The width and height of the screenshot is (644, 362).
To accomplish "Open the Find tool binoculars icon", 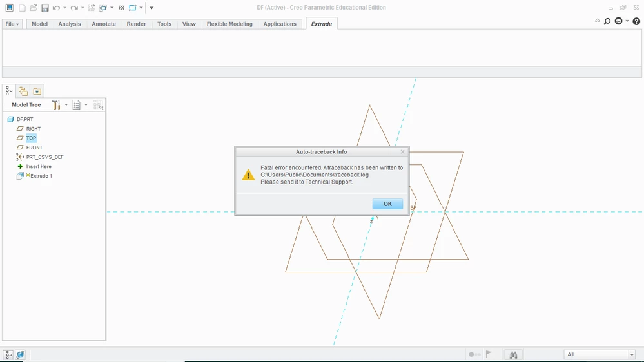I will 513,355.
